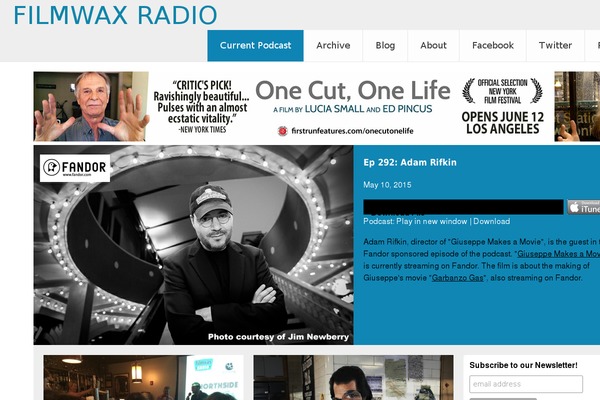The image size is (600, 400).
Task: Open the Adam Rifkin feature photo
Action: point(194,245)
